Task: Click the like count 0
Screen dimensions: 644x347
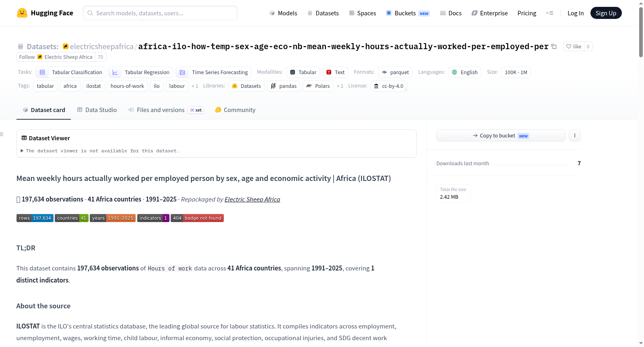Action: click(588, 46)
